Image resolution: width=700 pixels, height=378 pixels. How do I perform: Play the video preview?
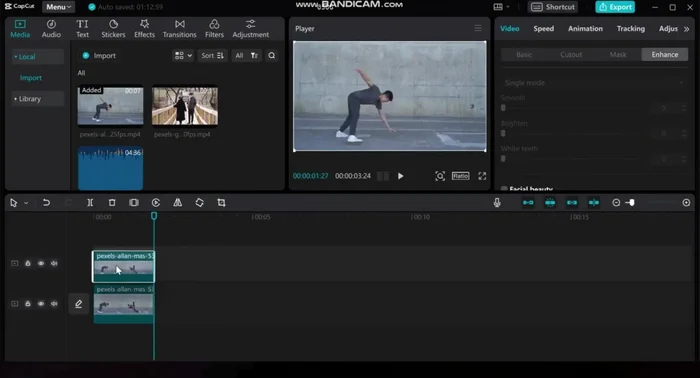[400, 176]
